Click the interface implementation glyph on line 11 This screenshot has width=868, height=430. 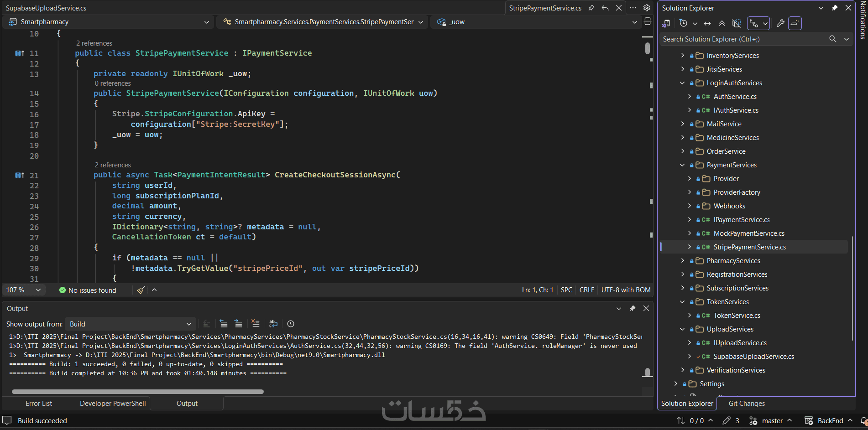(19, 53)
